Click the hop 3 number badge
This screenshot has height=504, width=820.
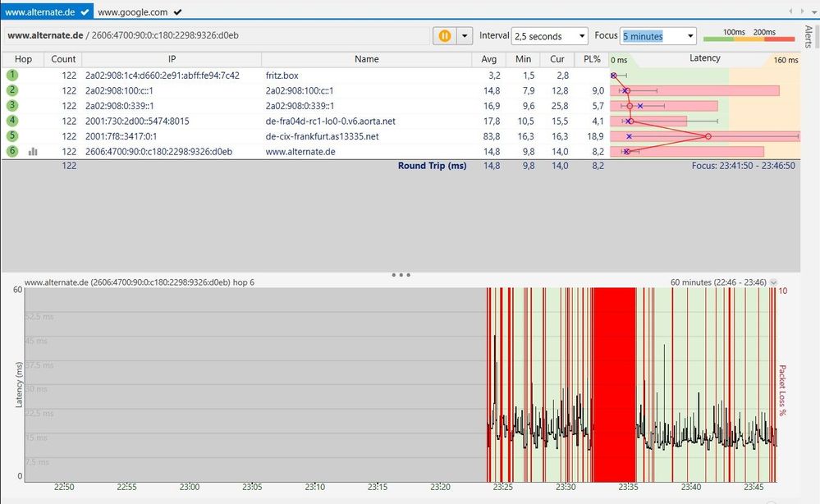point(12,106)
